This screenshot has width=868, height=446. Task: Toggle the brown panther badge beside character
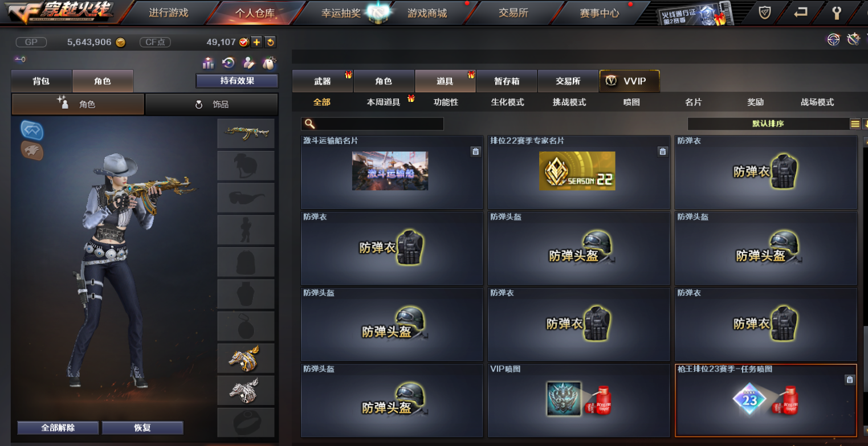pyautogui.click(x=32, y=150)
